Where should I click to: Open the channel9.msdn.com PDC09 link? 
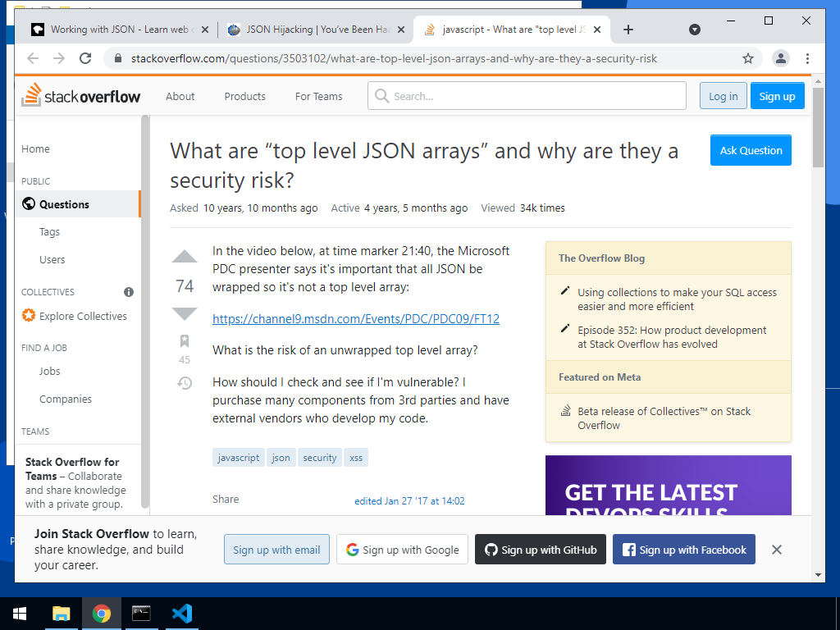point(356,319)
